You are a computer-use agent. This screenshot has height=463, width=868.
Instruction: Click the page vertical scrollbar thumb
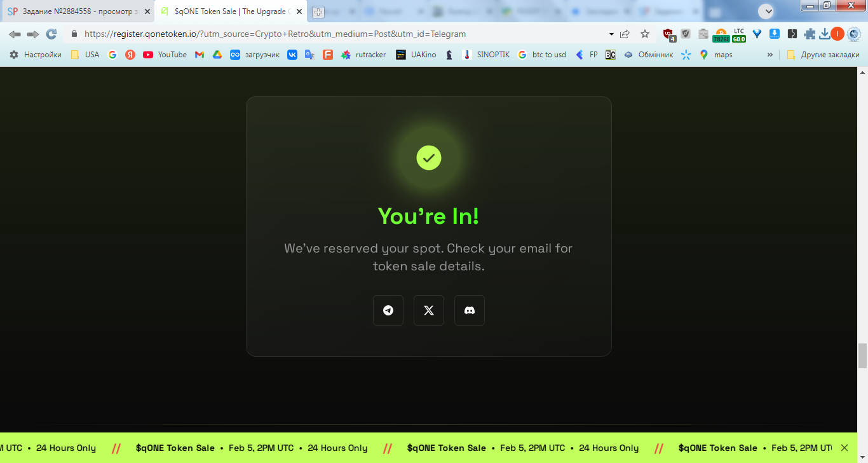tap(862, 356)
